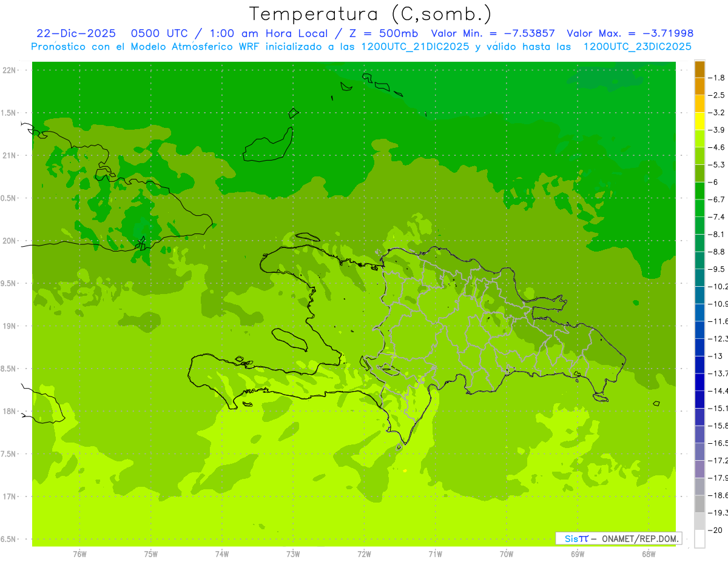Click the yellow color segment between -3.2 and -3.9
This screenshot has height=562, width=728.
point(699,121)
